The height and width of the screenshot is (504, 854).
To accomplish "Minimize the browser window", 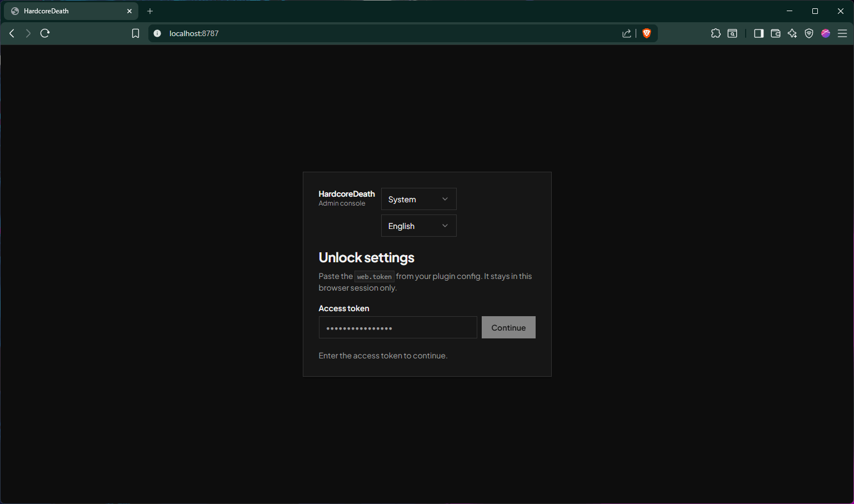I will [x=790, y=11].
